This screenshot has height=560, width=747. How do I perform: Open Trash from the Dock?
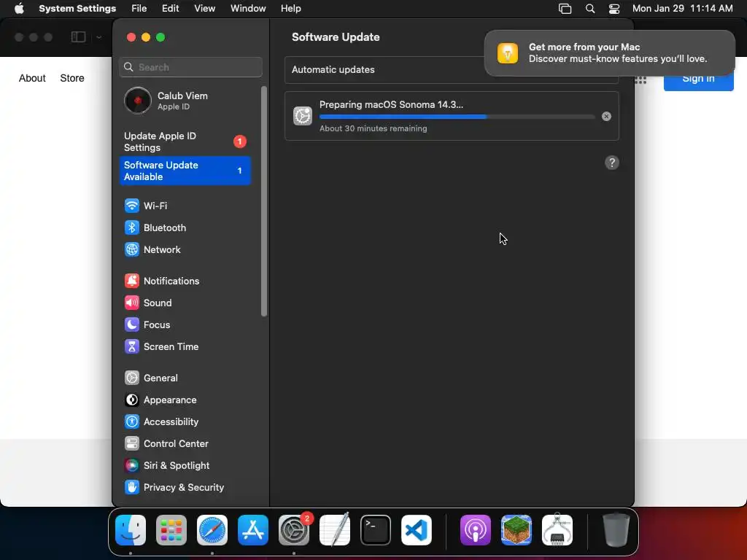coord(616,530)
